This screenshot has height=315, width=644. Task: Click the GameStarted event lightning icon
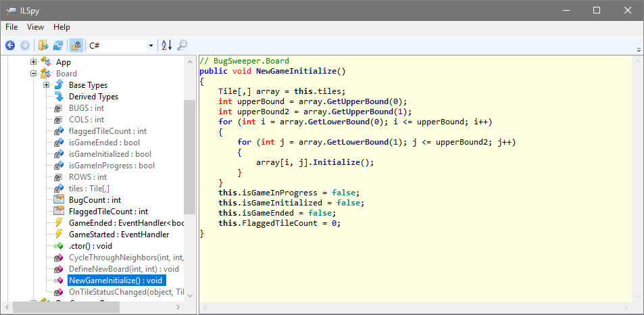pyautogui.click(x=59, y=235)
